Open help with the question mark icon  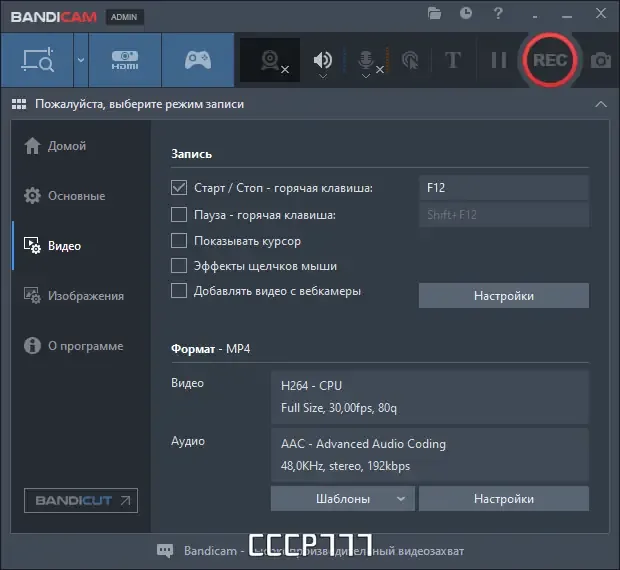498,13
